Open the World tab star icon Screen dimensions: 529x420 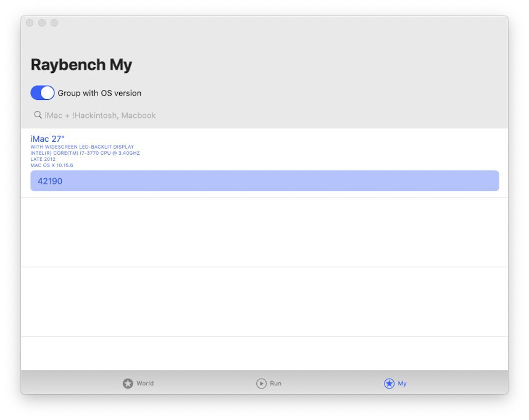(x=128, y=383)
